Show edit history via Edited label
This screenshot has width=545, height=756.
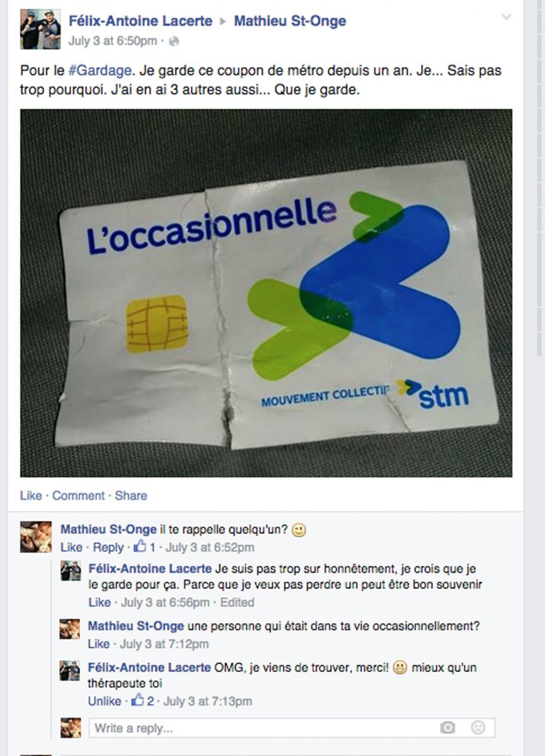pyautogui.click(x=238, y=603)
